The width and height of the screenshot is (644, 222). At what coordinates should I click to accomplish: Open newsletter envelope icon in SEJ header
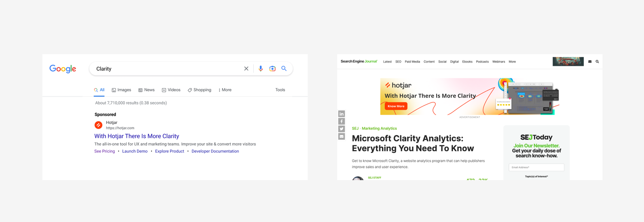(590, 62)
